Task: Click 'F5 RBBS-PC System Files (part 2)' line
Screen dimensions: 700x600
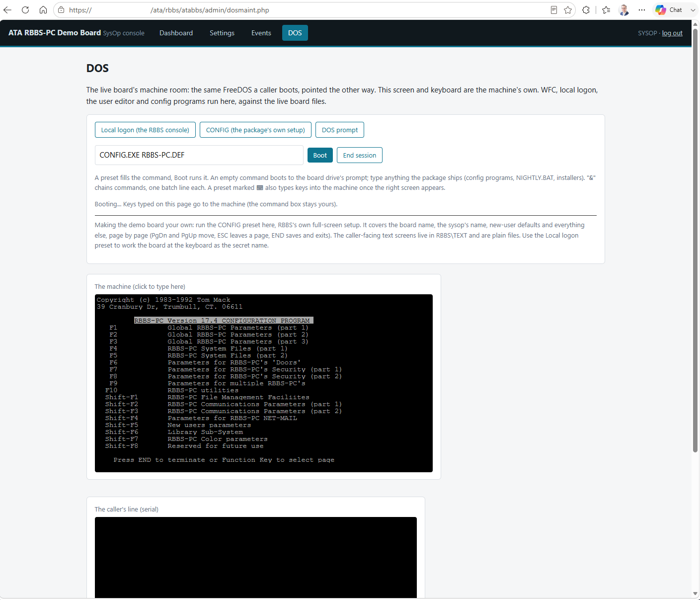Action: (x=199, y=355)
